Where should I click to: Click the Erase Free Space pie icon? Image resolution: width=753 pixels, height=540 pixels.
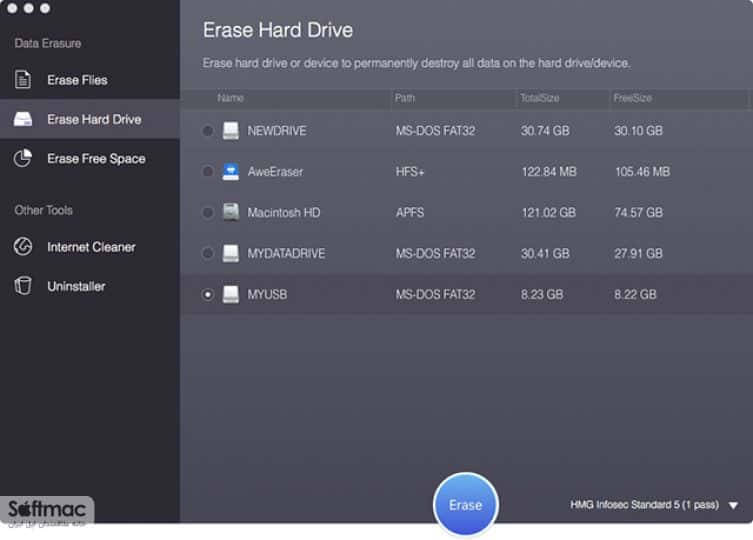pos(23,158)
